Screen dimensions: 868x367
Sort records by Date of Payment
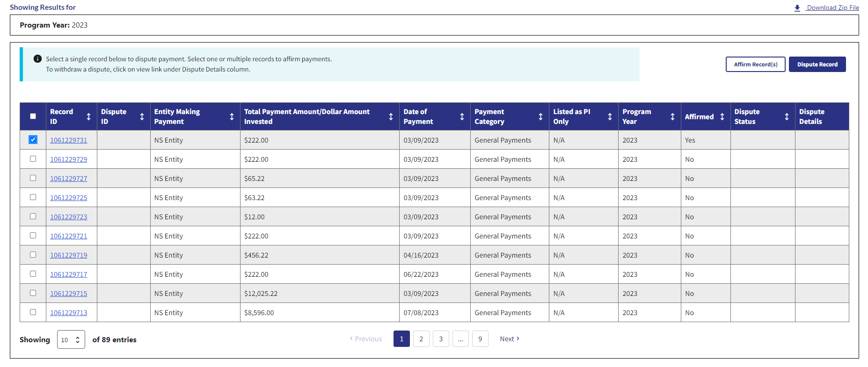click(462, 116)
